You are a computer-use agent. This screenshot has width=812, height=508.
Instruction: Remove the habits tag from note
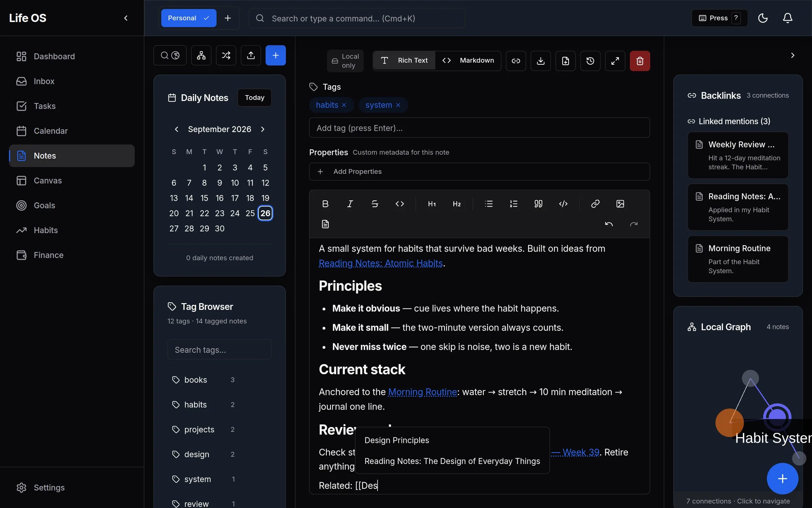click(344, 105)
